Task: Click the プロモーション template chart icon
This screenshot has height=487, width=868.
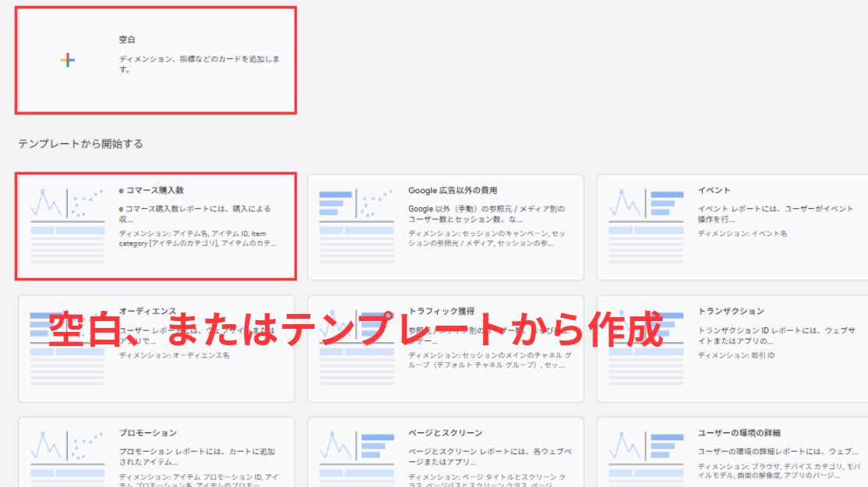Action: (x=67, y=460)
